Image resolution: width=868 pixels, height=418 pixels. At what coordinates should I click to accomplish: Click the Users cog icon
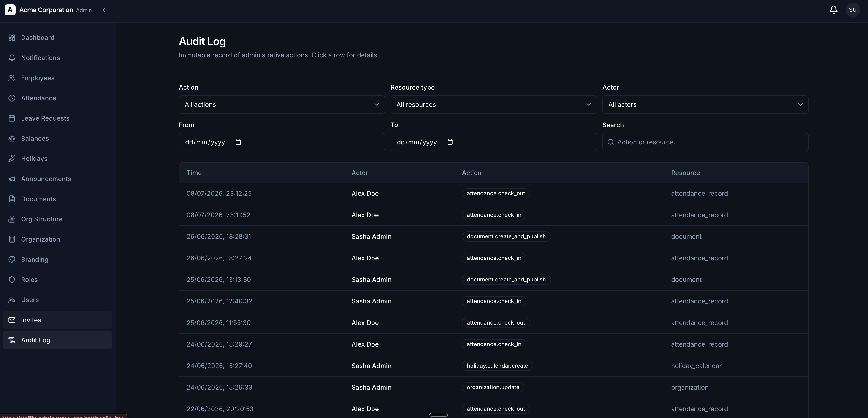pyautogui.click(x=12, y=300)
